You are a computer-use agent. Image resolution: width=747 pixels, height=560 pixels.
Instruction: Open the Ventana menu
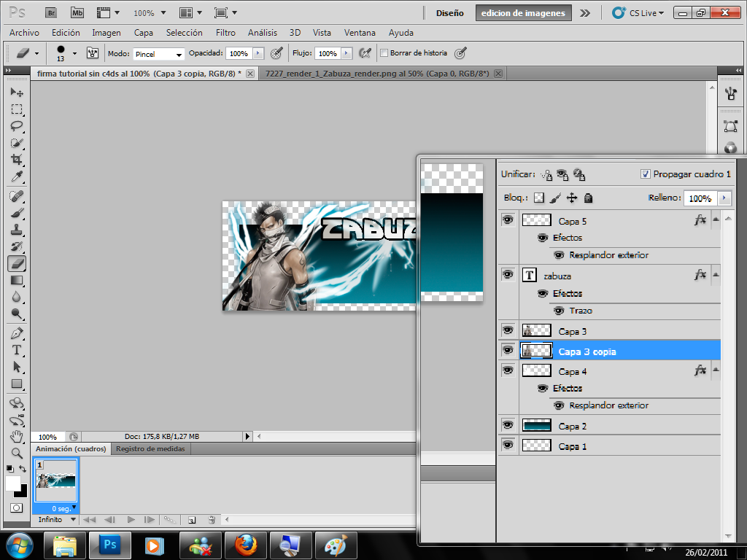[360, 32]
